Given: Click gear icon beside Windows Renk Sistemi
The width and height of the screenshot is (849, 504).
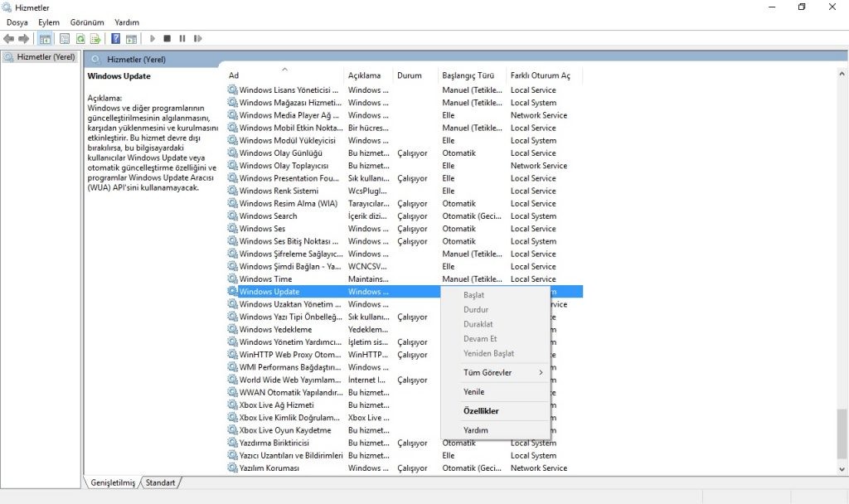Looking at the screenshot, I should pos(233,191).
